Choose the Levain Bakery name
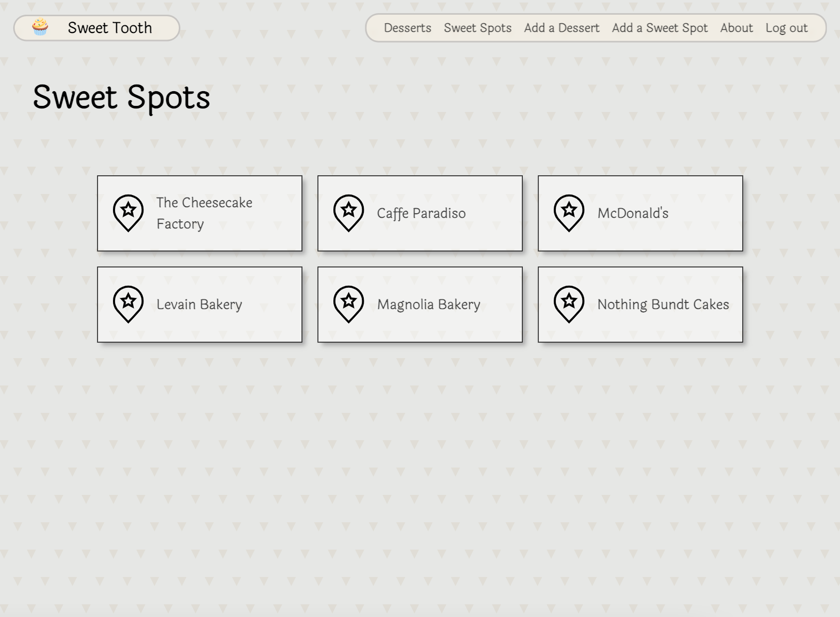Screen dimensions: 840x617 click(199, 304)
